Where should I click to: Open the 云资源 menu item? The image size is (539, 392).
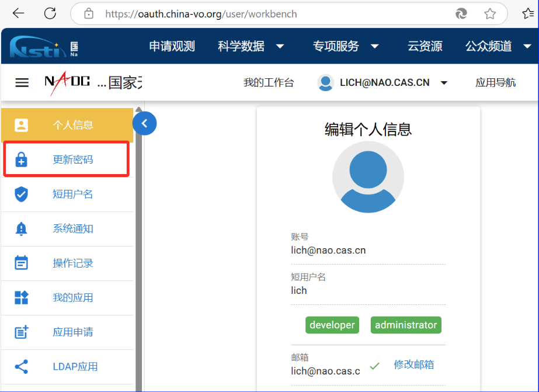[425, 46]
